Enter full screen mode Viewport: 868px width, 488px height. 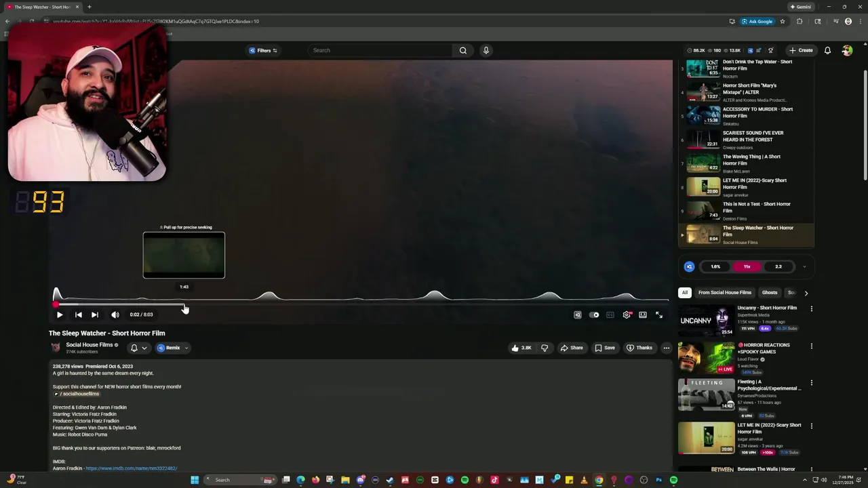pos(659,314)
